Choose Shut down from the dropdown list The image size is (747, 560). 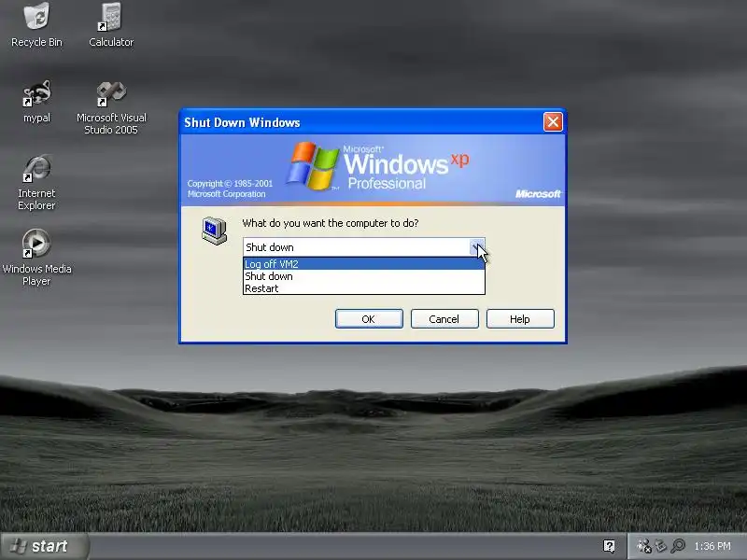pyautogui.click(x=364, y=276)
